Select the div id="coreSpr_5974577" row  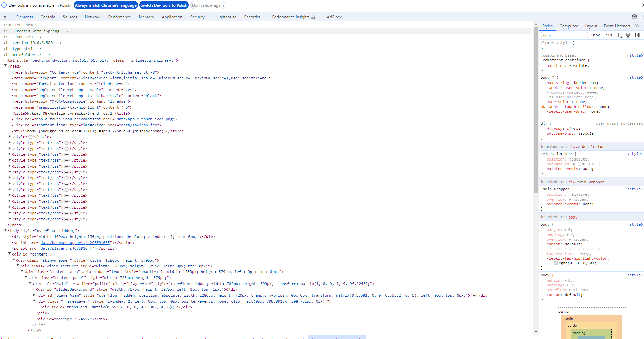pos(72,319)
